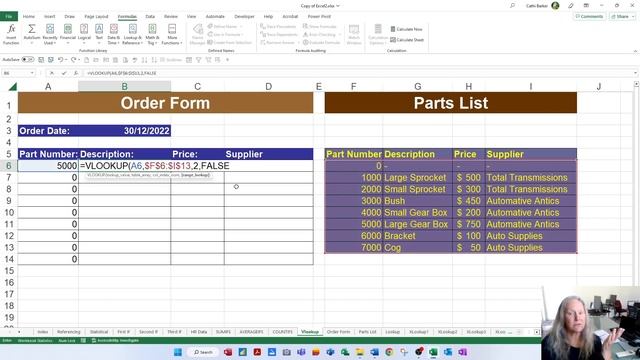
Task: Open the Home ribbon tab
Action: pos(29,16)
